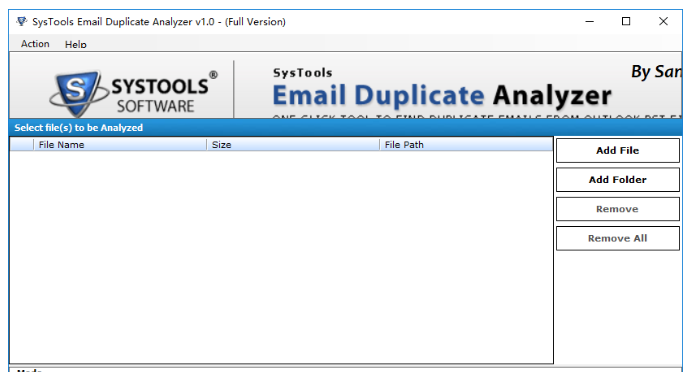Minimize the Email Duplicate Analyzer window

pyautogui.click(x=589, y=21)
